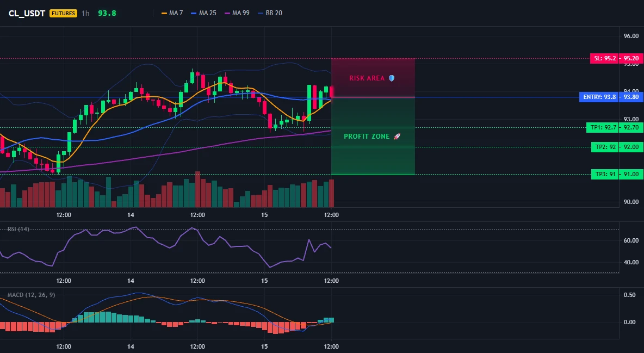644x353 pixels.
Task: Click the 0.00 MACD axis label
Action: [630, 322]
